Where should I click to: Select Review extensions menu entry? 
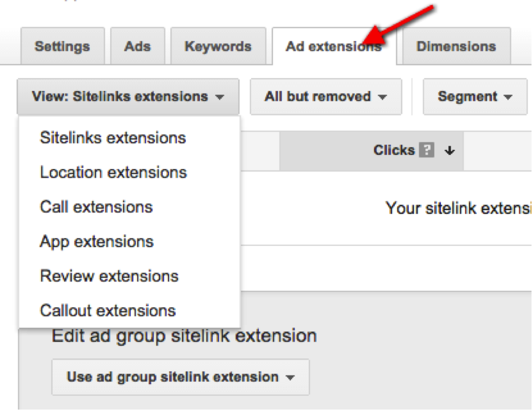click(x=109, y=276)
